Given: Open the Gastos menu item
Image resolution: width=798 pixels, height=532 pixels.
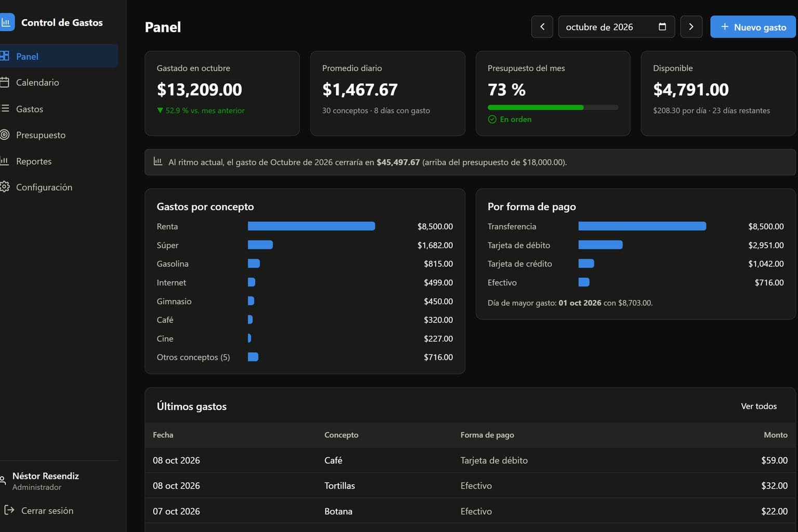Looking at the screenshot, I should coord(59,109).
